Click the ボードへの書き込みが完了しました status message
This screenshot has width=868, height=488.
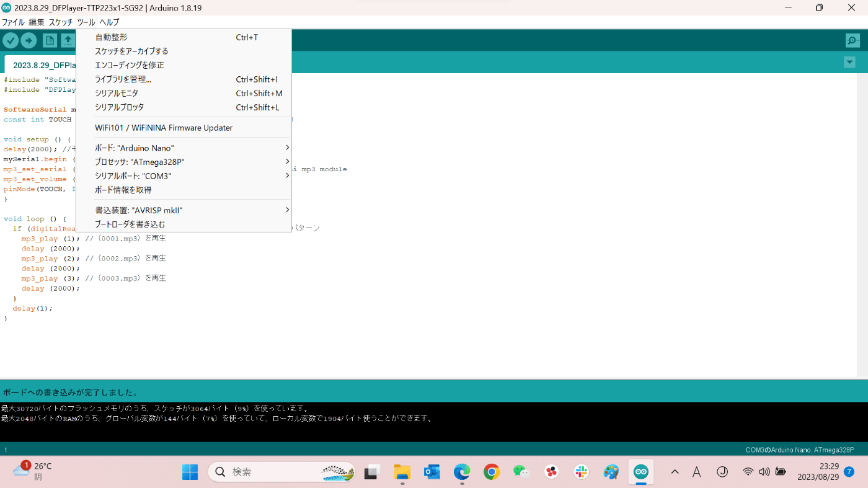tap(70, 393)
